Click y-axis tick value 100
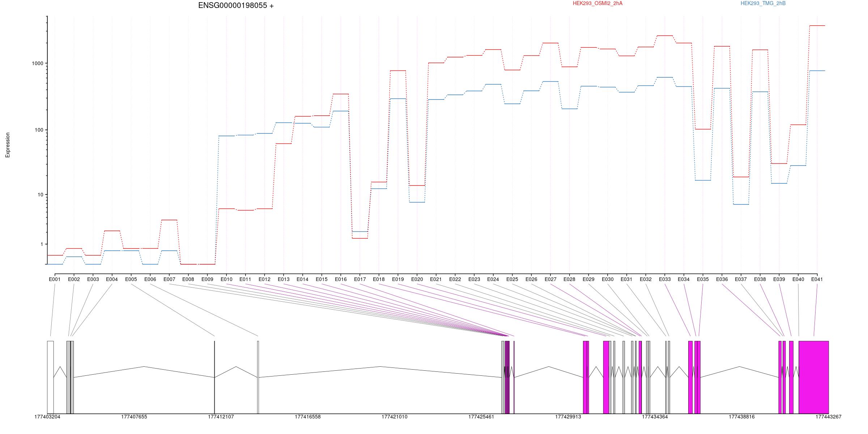 pos(39,130)
